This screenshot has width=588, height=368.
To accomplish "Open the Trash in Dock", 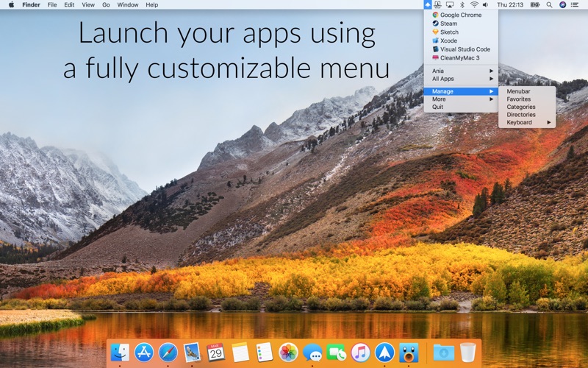I will 467,353.
